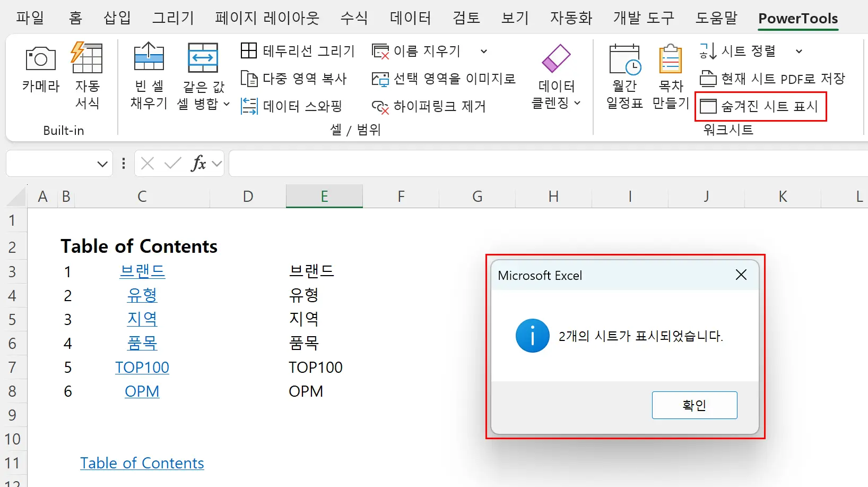This screenshot has height=487, width=868.
Task: Switch to the 개발 도구 ribbon tab
Action: click(643, 18)
